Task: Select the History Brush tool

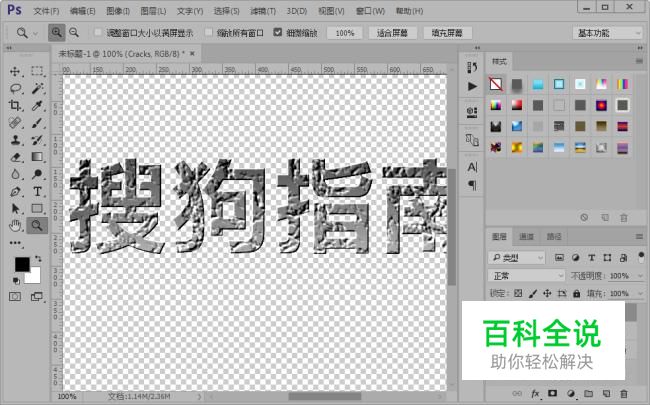Action: point(37,140)
